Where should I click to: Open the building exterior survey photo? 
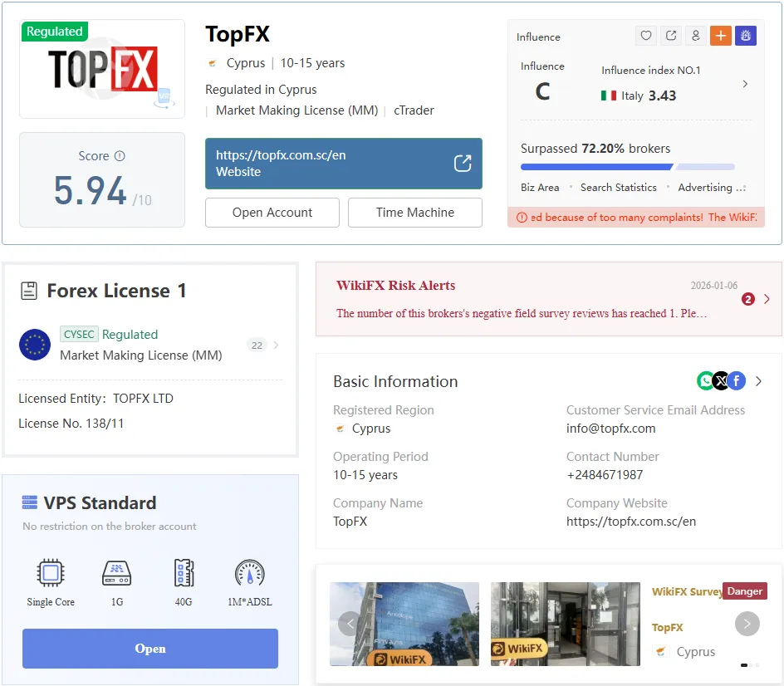(x=404, y=624)
